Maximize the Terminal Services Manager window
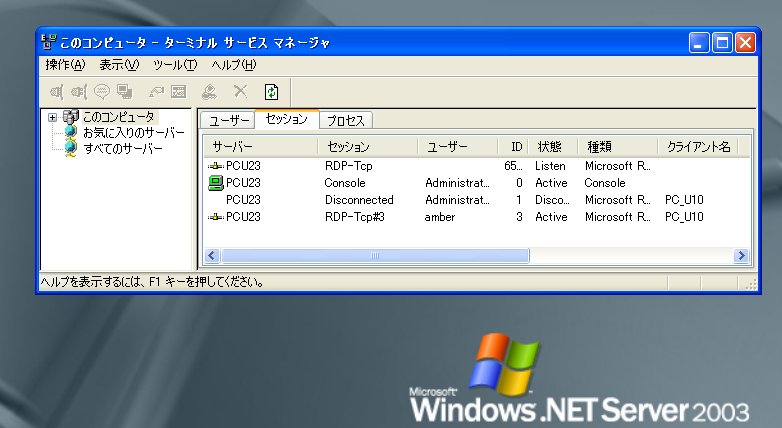The width and height of the screenshot is (782, 428). coord(722,43)
